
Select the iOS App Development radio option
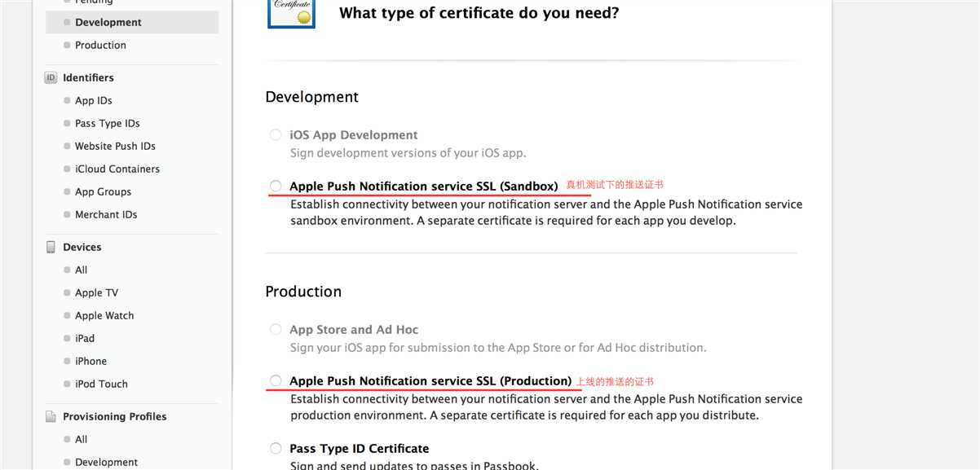click(276, 135)
